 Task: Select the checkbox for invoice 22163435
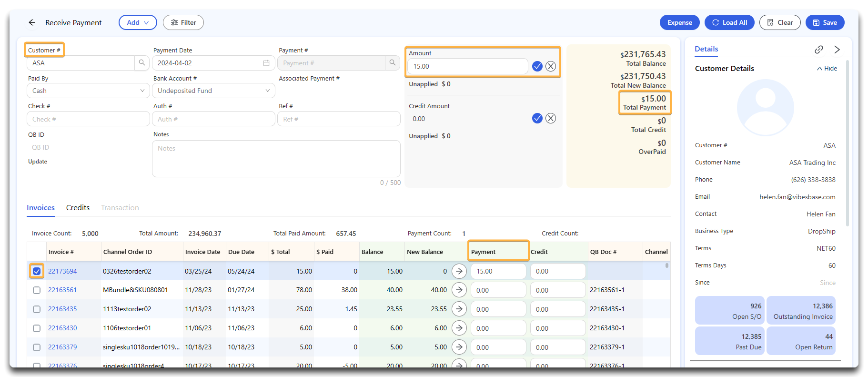point(37,309)
